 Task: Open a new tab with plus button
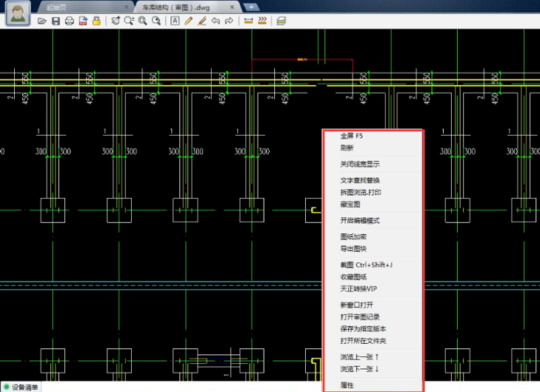pos(252,6)
